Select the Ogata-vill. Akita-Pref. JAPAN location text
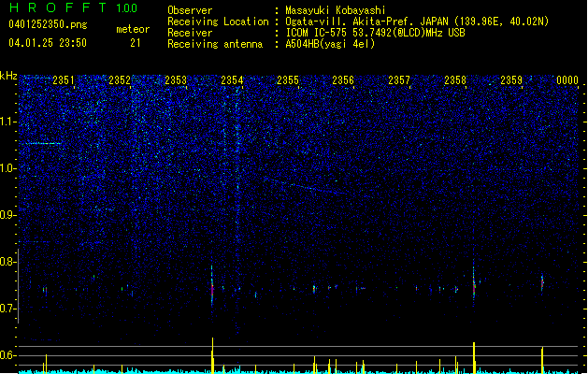The width and height of the screenshot is (588, 374). 417,22
